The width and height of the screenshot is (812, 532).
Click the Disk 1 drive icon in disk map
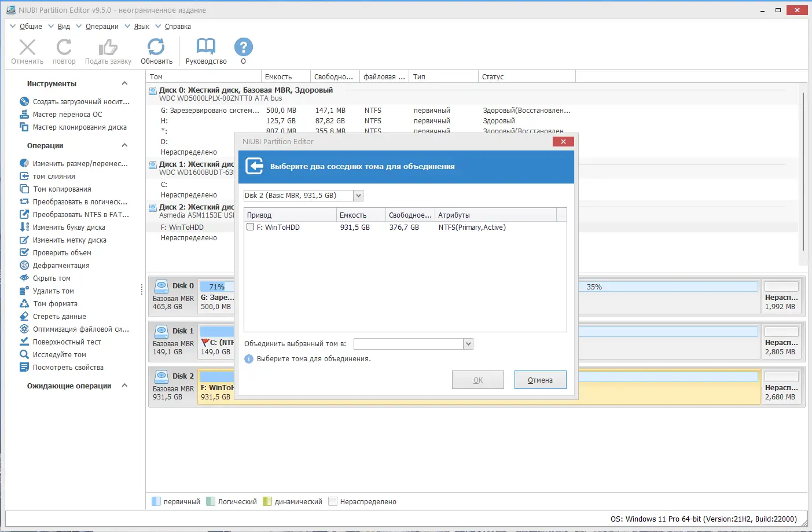click(x=161, y=331)
